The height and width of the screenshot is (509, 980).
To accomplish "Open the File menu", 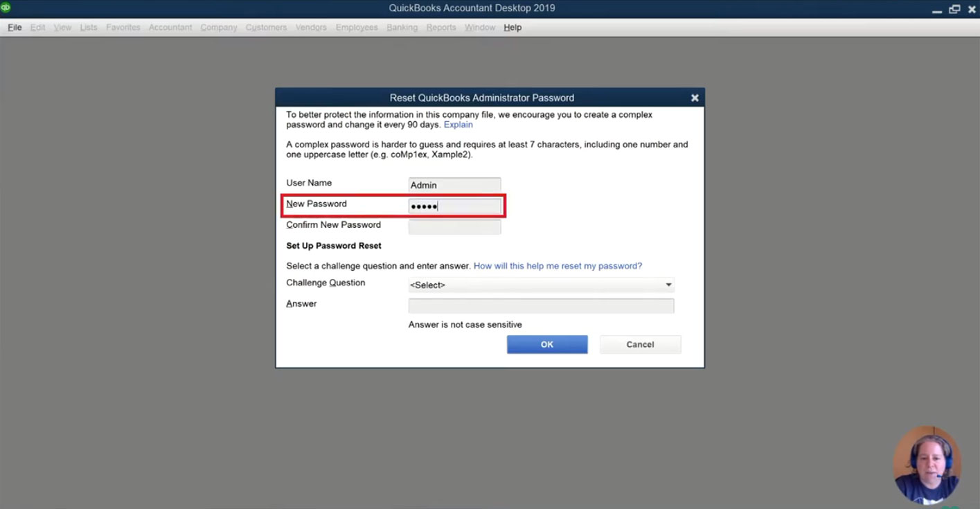I will (15, 28).
